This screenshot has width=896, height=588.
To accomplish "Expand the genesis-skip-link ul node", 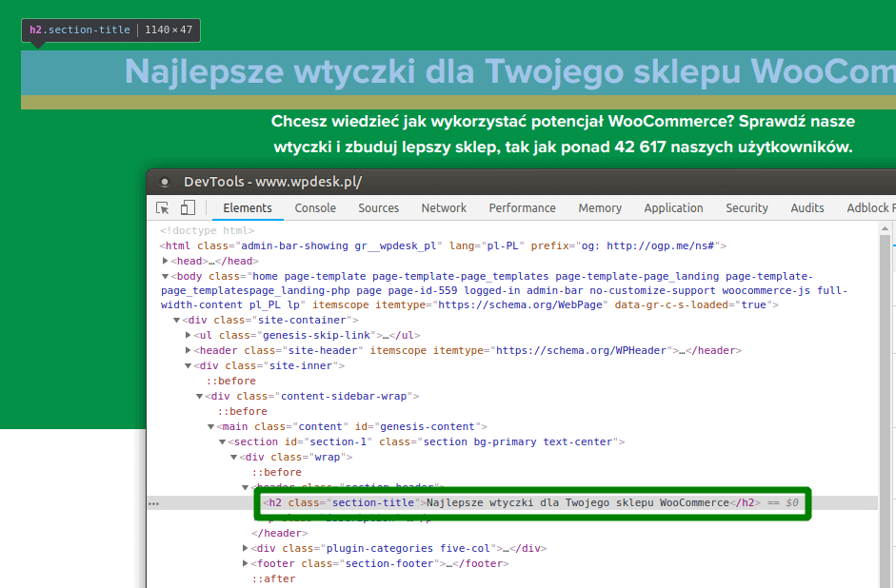I will [x=188, y=335].
